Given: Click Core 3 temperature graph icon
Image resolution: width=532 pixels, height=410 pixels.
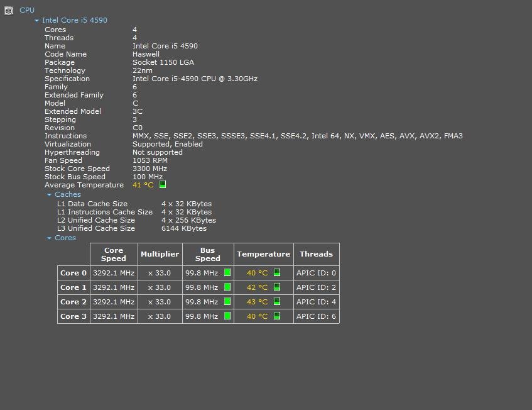Looking at the screenshot, I should coord(276,316).
